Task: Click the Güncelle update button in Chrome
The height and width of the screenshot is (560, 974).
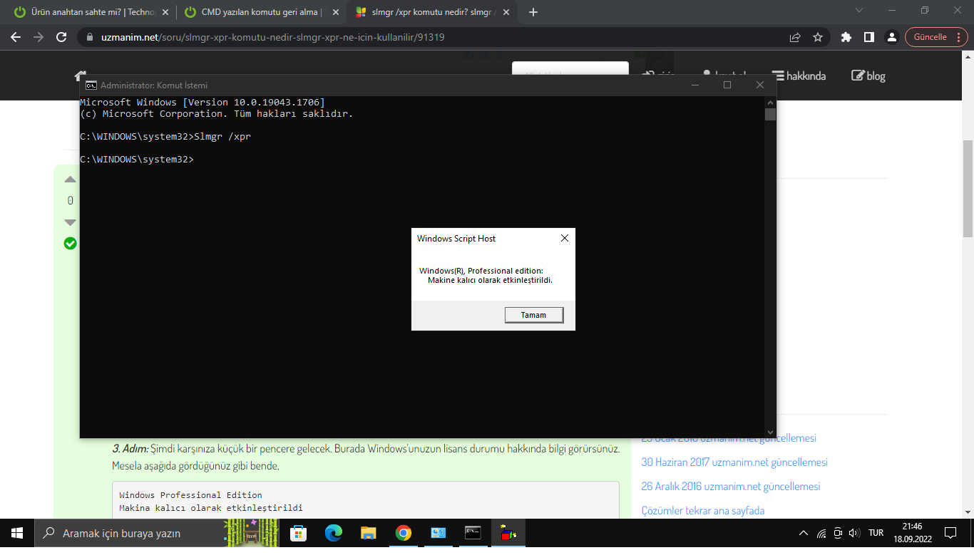Action: [x=937, y=37]
